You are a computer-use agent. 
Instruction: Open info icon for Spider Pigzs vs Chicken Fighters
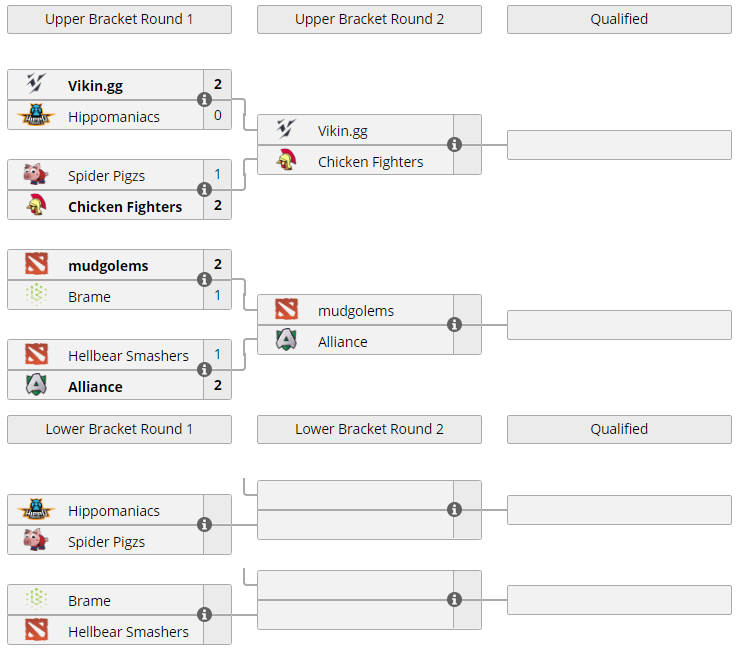coord(205,190)
